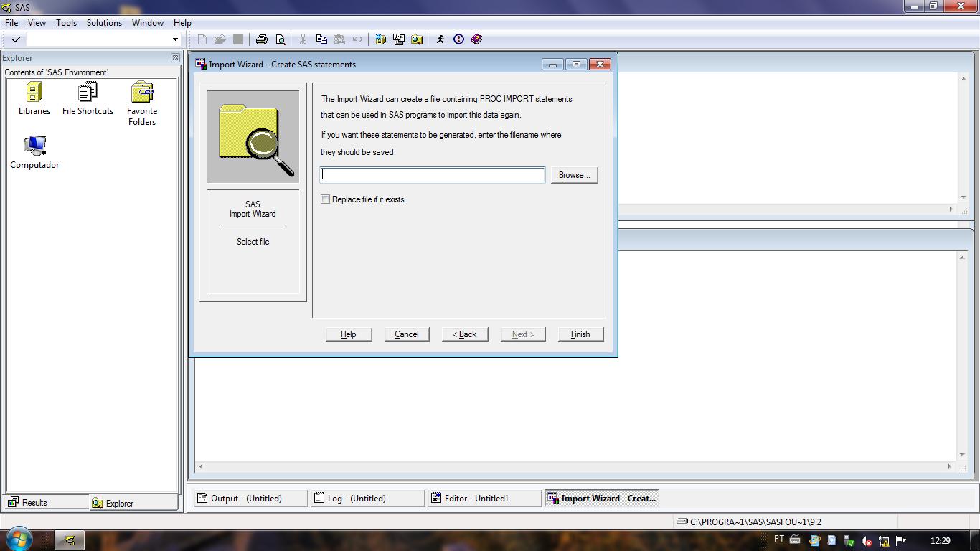
Task: Click the Action Center flag tray icon
Action: (x=901, y=540)
